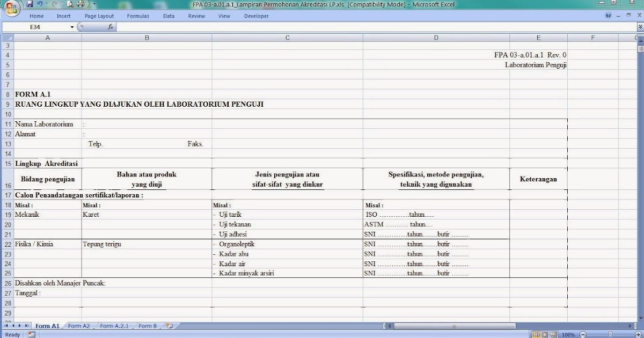The height and width of the screenshot is (338, 644).
Task: Open the Customize Quick Access Toolbar dropdown
Action: [x=94, y=4]
